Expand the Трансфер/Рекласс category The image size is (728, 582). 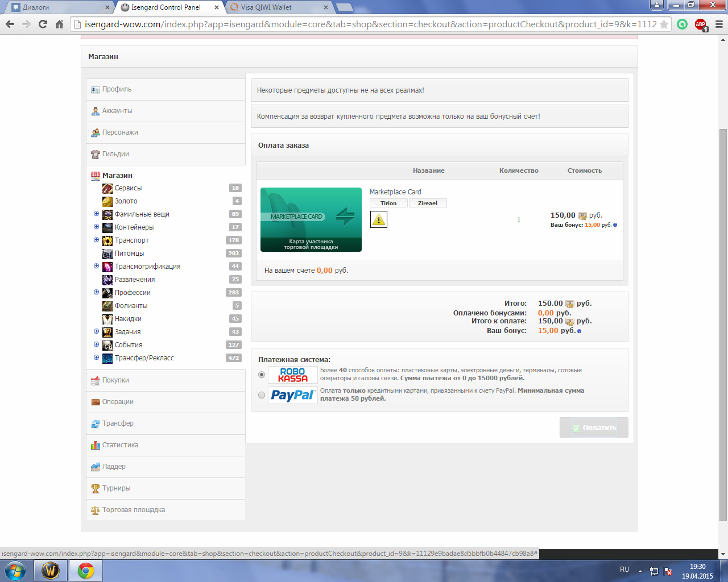pyautogui.click(x=96, y=357)
